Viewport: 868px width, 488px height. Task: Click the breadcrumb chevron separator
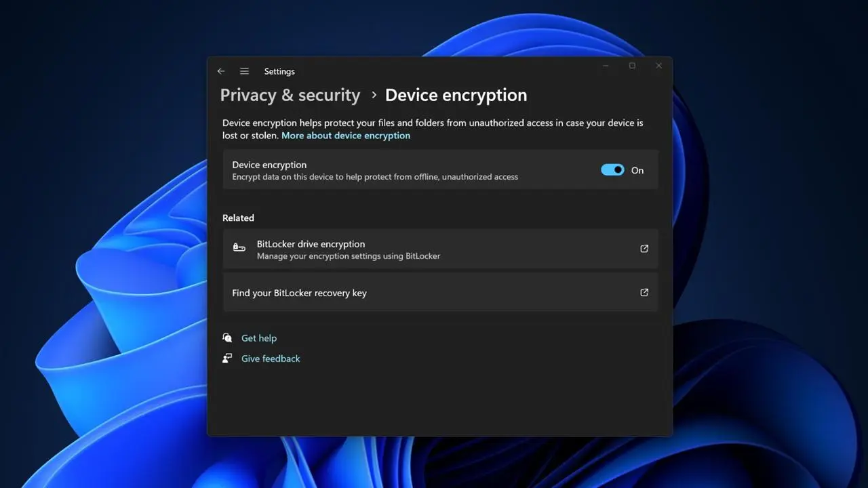374,96
